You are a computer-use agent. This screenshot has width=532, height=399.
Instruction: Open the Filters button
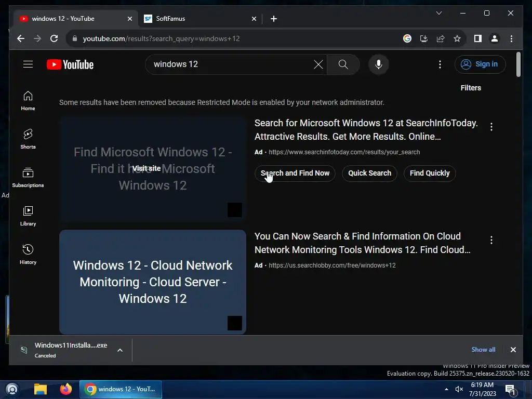(471, 88)
